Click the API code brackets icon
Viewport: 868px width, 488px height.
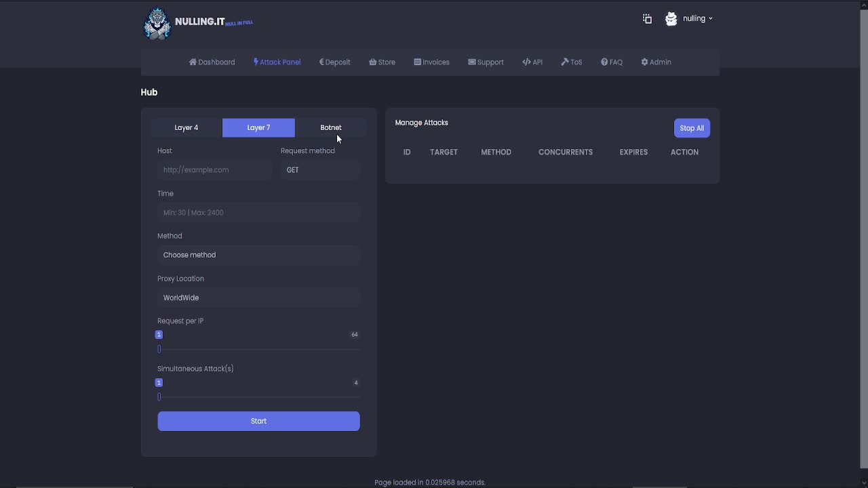[526, 62]
